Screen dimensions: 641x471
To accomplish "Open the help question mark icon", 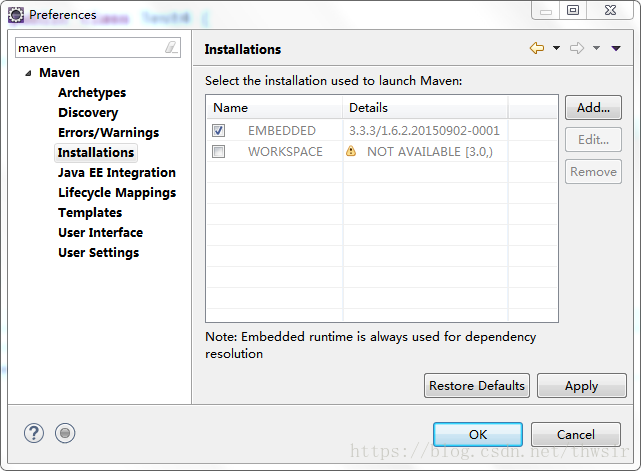I will tap(34, 433).
